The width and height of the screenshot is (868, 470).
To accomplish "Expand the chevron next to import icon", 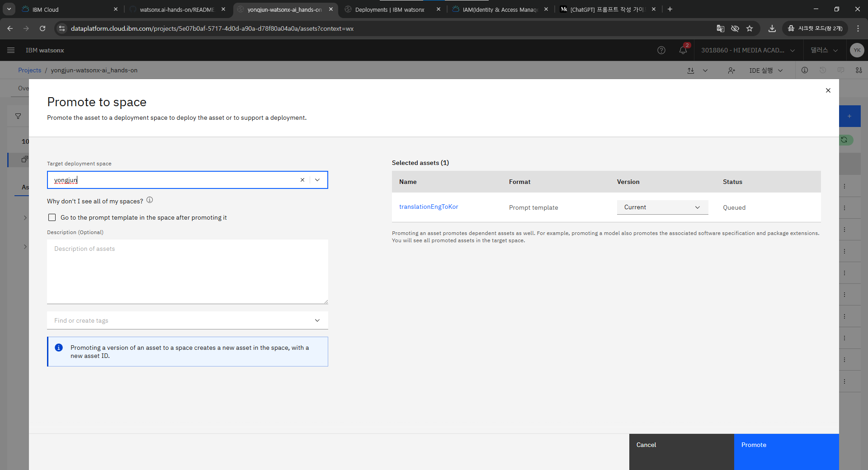I will (705, 70).
